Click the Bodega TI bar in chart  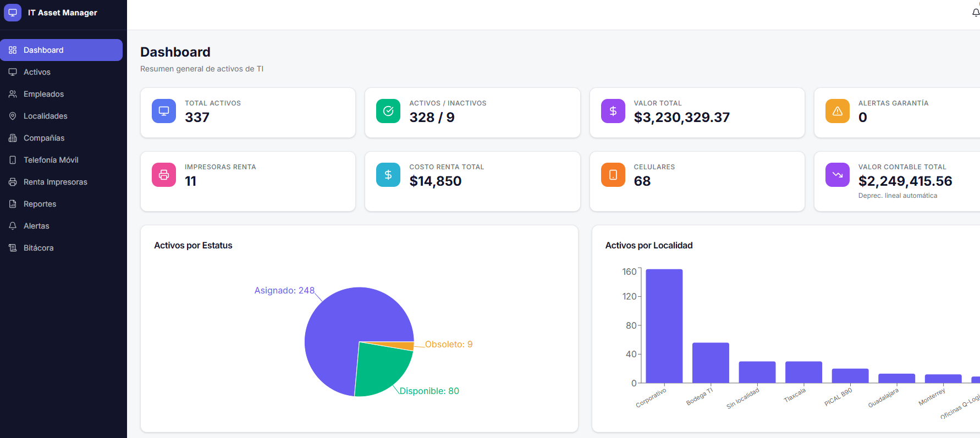711,363
